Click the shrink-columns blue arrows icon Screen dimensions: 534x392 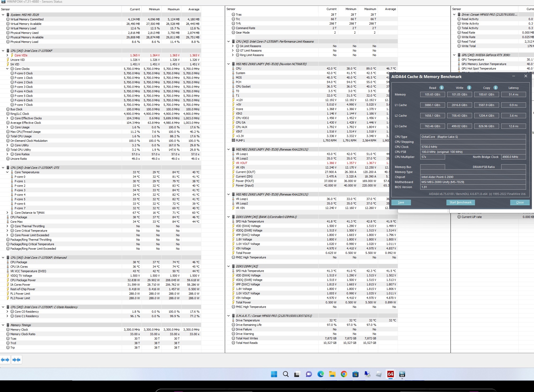[x=16, y=360]
